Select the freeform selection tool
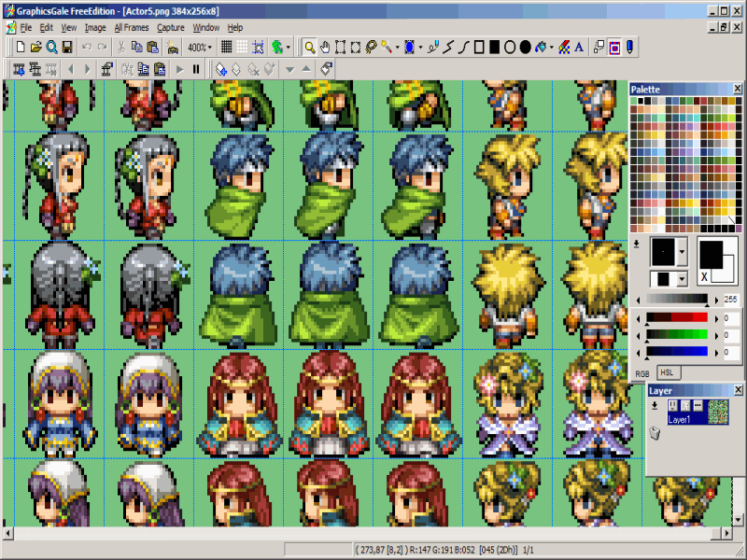This screenshot has width=747, height=560. 356,48
